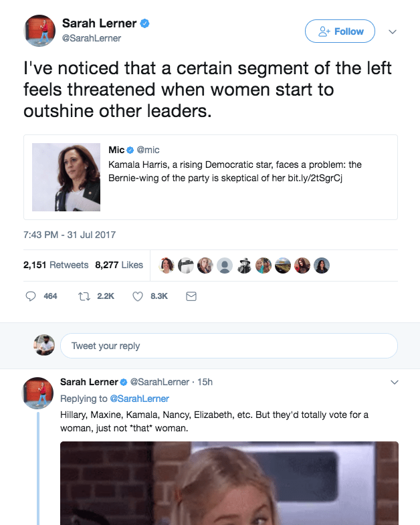Open the reply tweet's dropdown chevron
The width and height of the screenshot is (420, 525).
tap(394, 383)
